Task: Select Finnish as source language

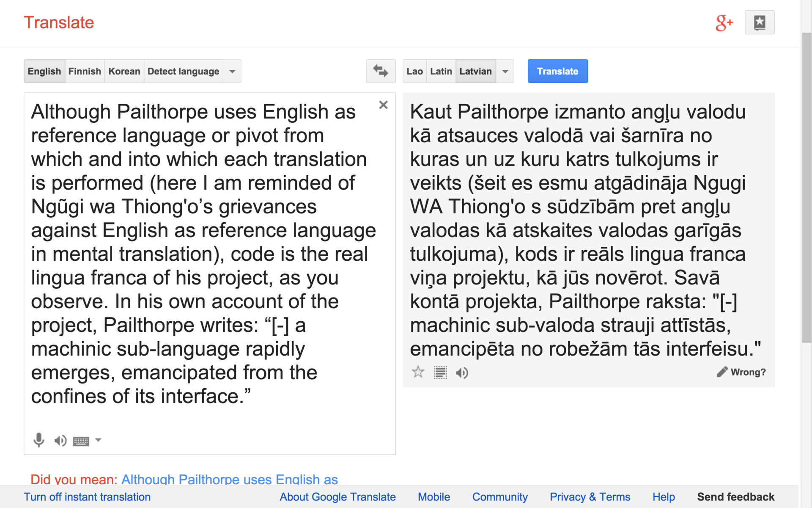Action: tap(85, 71)
